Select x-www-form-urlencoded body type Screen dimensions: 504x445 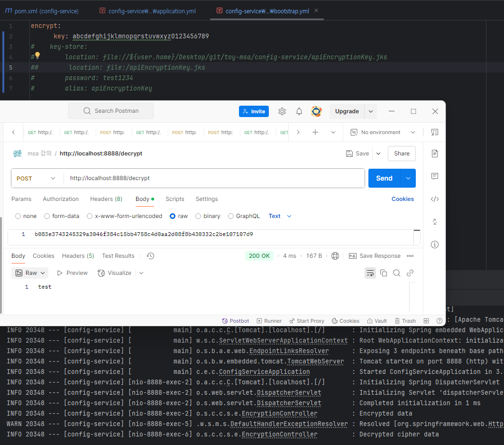[90, 216]
